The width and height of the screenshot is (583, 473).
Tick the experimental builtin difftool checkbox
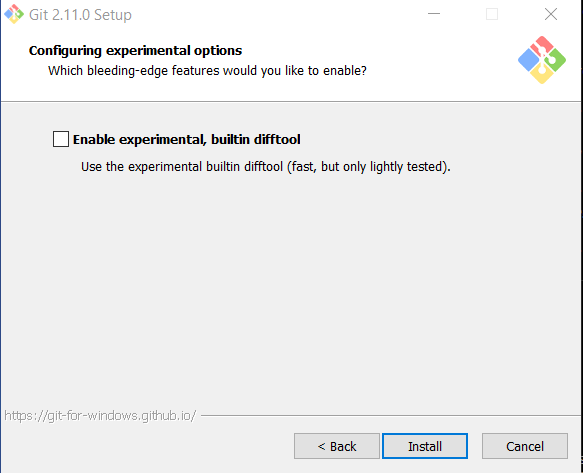point(61,139)
